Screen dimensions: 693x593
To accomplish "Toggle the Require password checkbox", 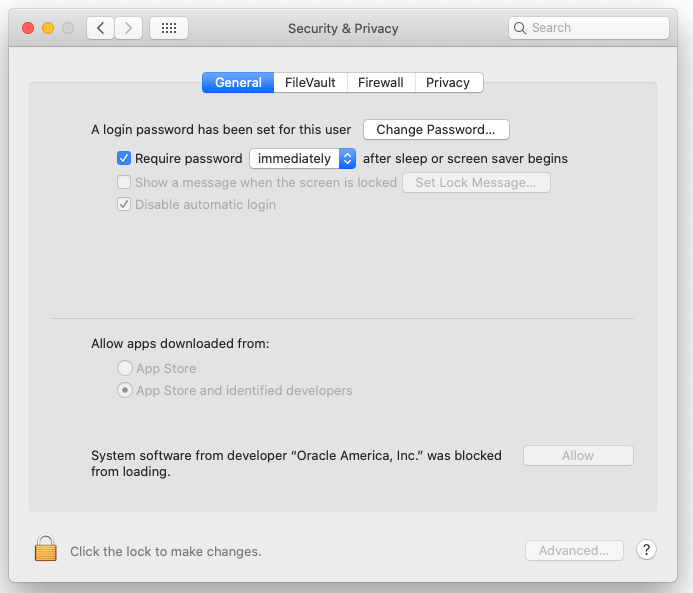I will (x=124, y=158).
